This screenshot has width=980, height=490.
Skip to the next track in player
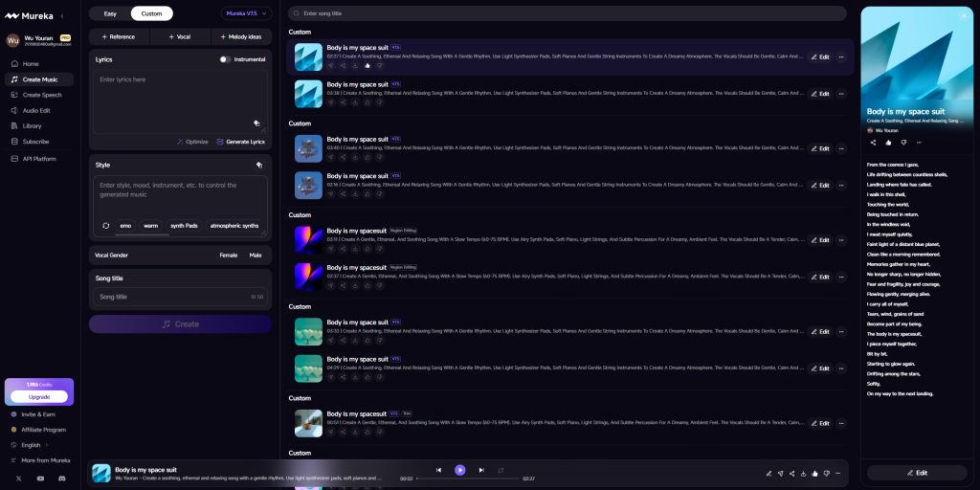click(x=481, y=470)
